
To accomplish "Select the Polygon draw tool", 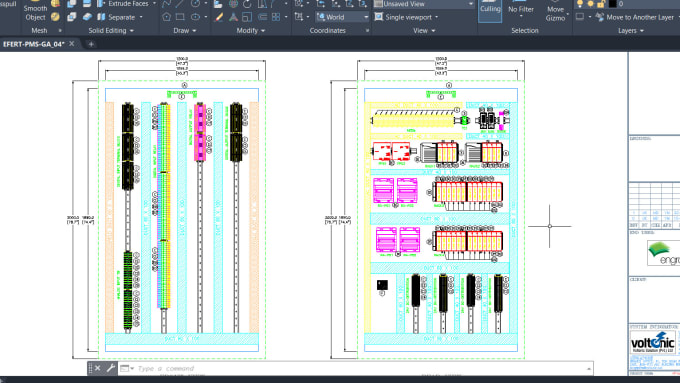I will [167, 17].
